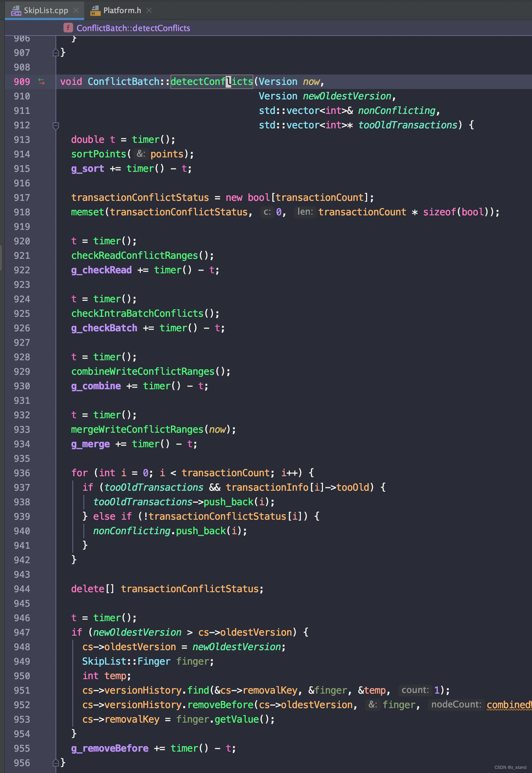Click finger.getValue call on line 953

tap(217, 719)
